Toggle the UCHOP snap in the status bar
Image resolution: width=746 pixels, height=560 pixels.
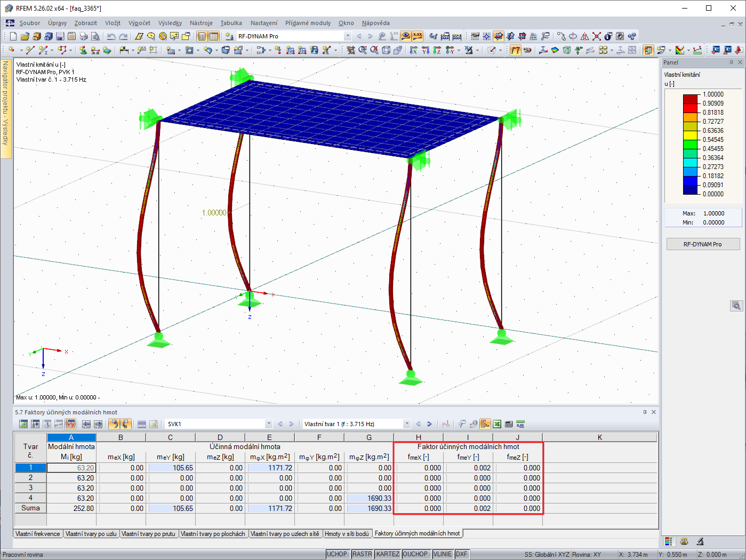pyautogui.click(x=337, y=554)
